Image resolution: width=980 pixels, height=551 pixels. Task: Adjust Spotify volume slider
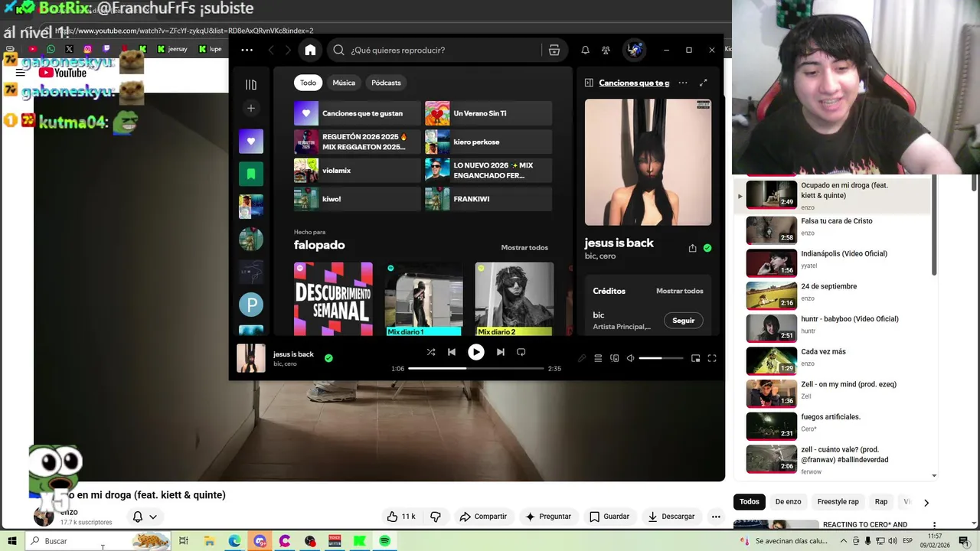661,358
